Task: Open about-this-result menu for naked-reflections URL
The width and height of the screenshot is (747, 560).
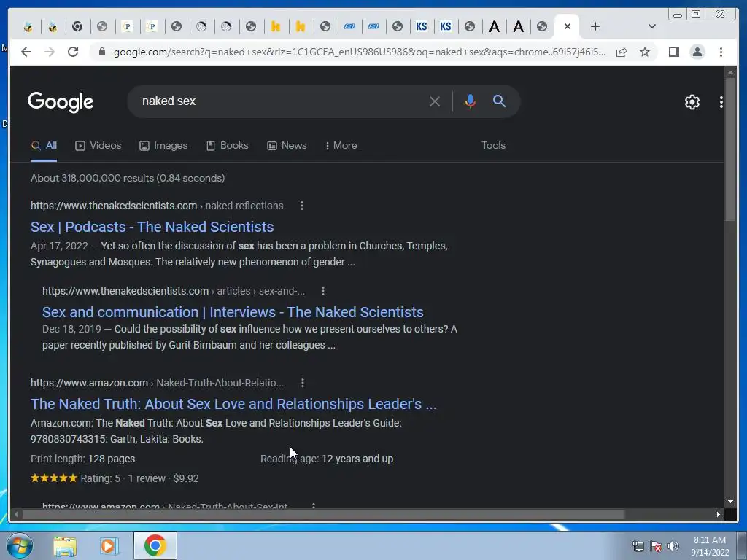Action: tap(301, 206)
